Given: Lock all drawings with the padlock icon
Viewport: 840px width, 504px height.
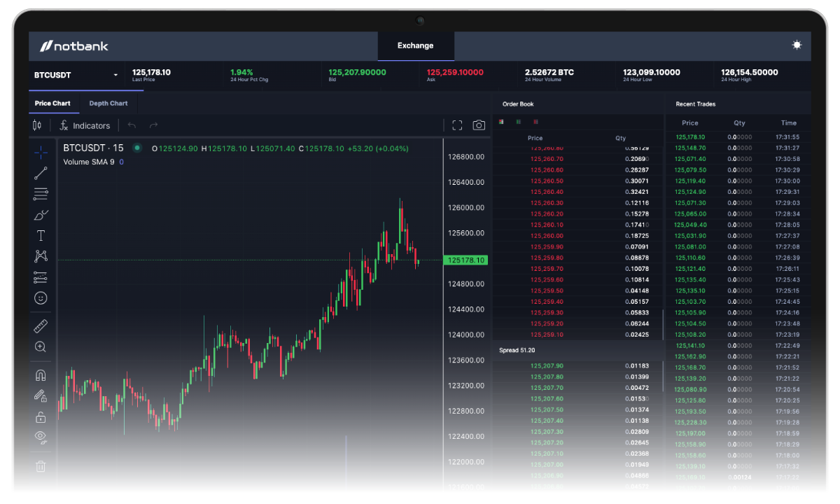Looking at the screenshot, I should (x=41, y=416).
